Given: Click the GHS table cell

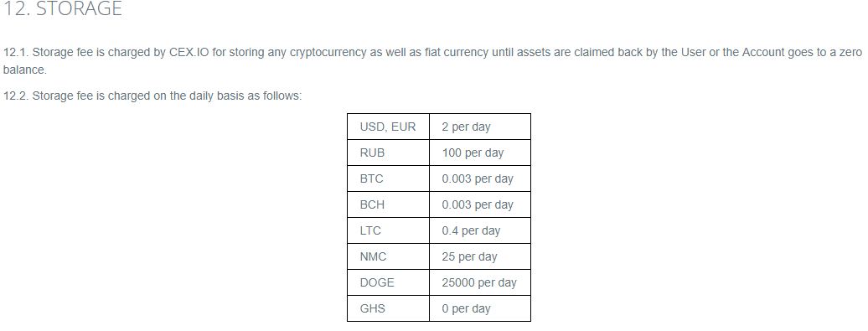Looking at the screenshot, I should tap(388, 308).
